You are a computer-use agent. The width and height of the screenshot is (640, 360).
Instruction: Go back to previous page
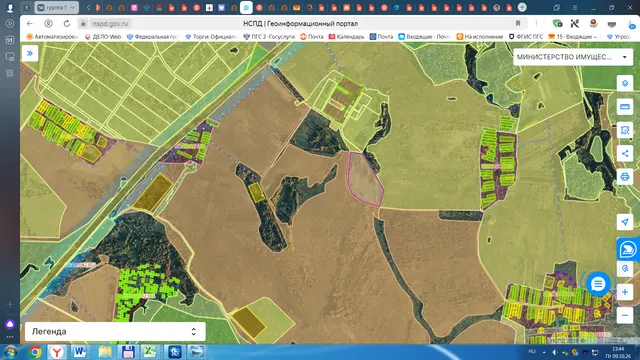click(x=30, y=24)
